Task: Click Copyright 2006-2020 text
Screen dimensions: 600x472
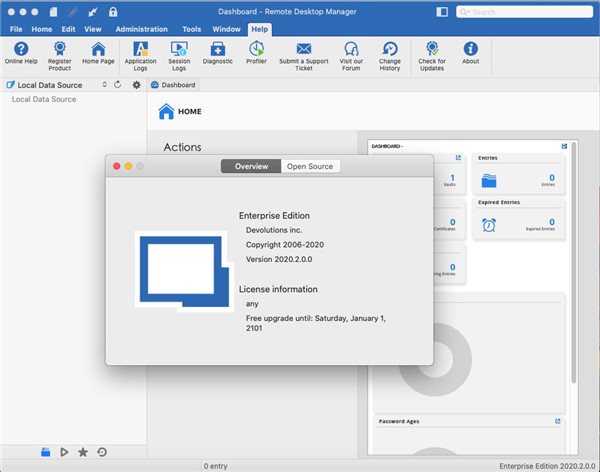Action: tap(285, 245)
